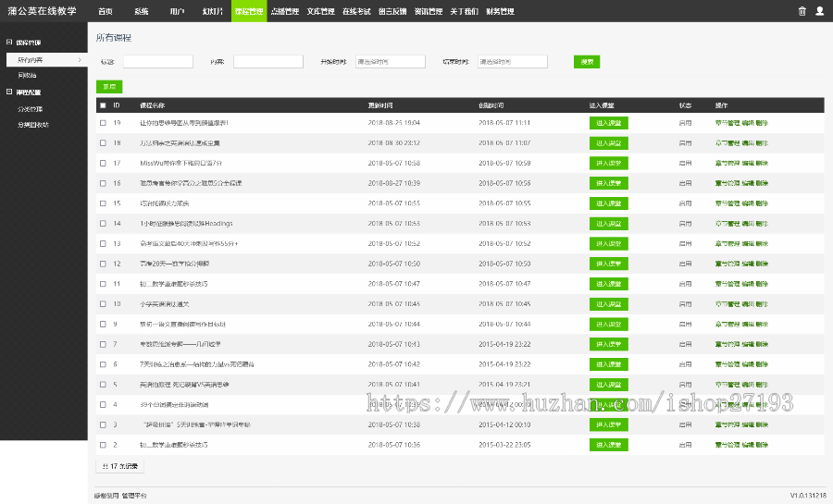Click 进入课堂 button for course ID 10

(x=609, y=304)
